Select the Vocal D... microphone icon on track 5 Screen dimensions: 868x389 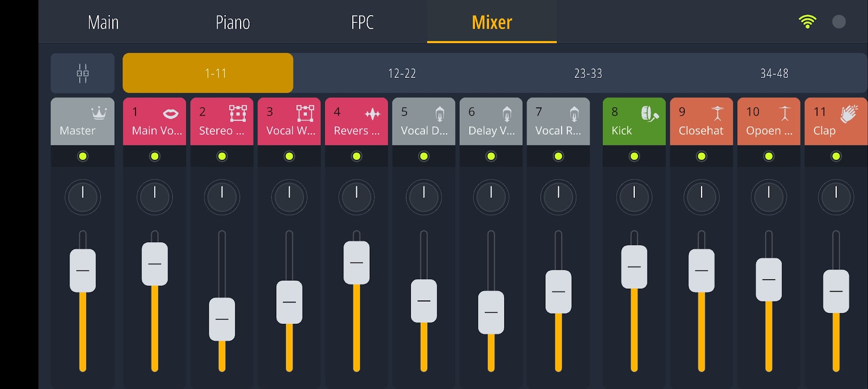[440, 114]
